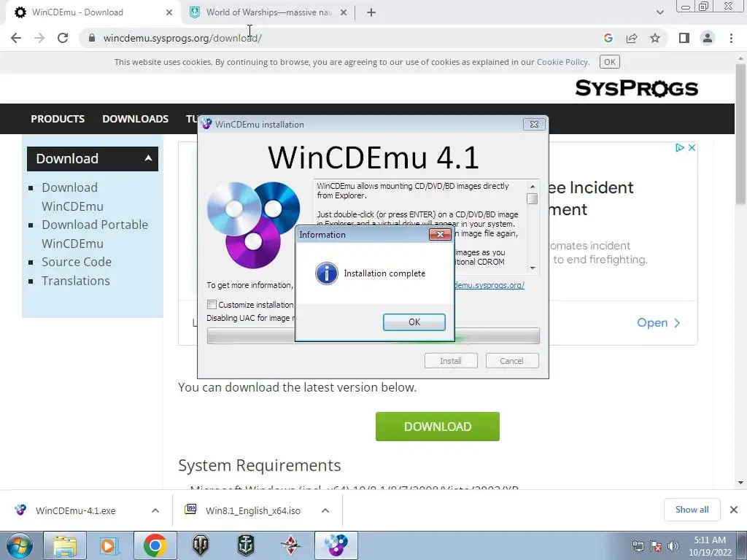Screen dimensions: 747x560
Task: Tick the Customize installation checkbox
Action: click(x=212, y=304)
